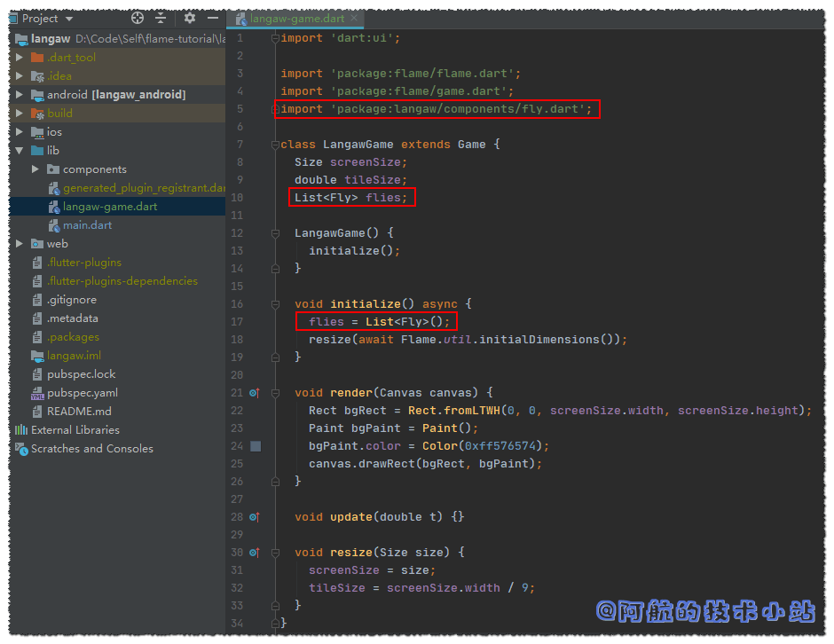Close the langaw-game.dart editor tab
The image size is (834, 644).
point(354,18)
